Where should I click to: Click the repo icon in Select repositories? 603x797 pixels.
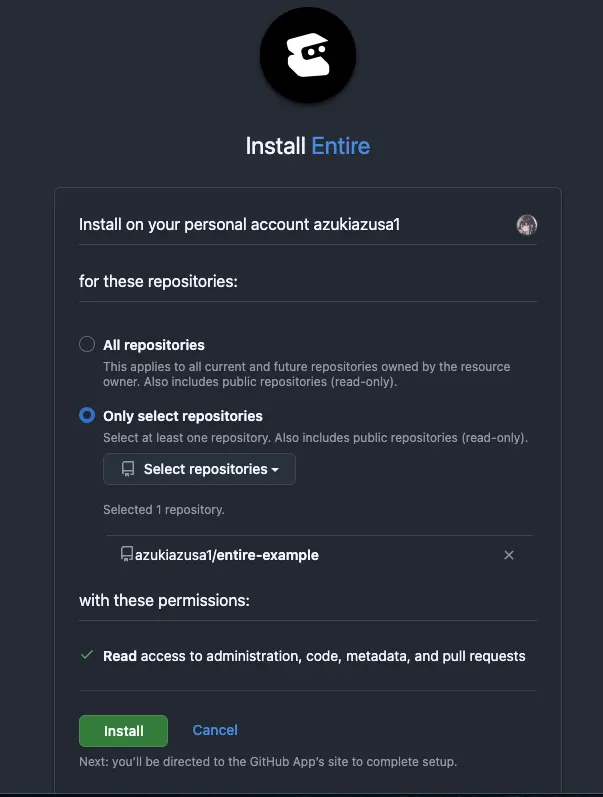[x=128, y=469]
